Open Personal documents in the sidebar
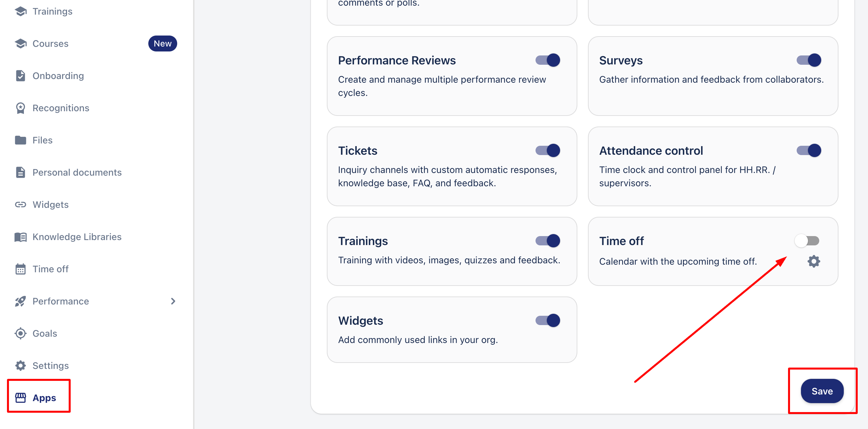Screen dimensions: 868x429 [x=77, y=172]
